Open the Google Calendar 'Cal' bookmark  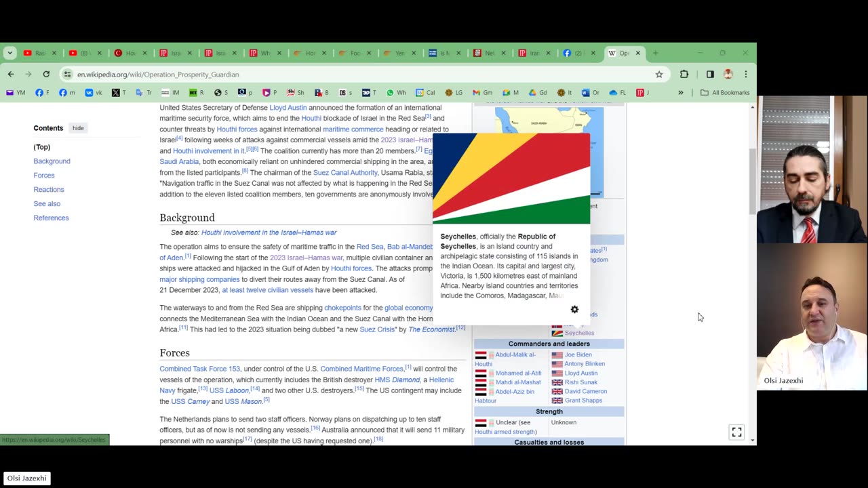tap(425, 93)
